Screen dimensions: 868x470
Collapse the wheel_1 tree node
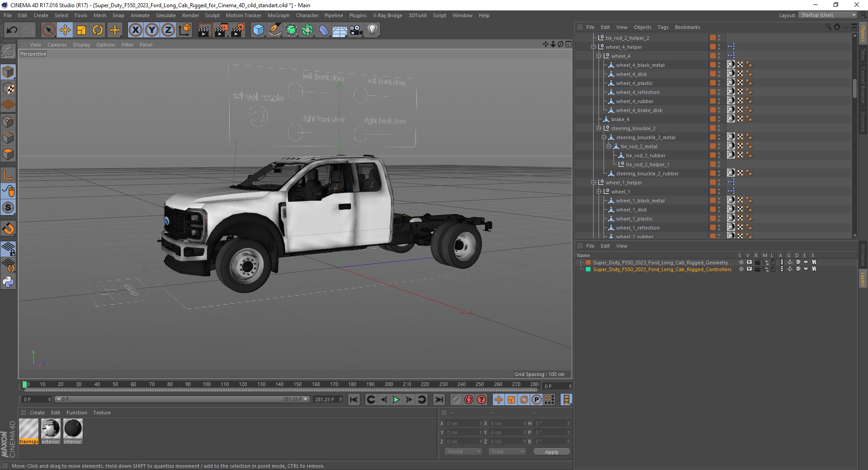point(599,192)
